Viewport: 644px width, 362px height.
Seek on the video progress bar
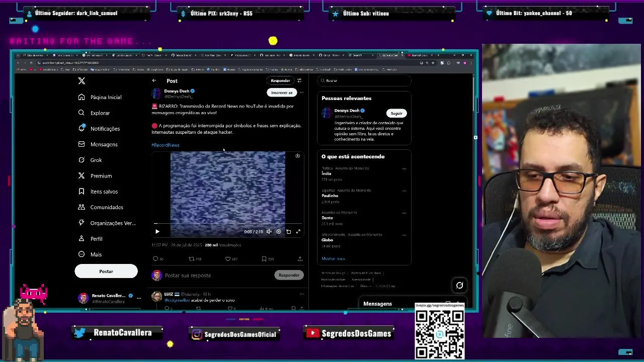(228, 224)
